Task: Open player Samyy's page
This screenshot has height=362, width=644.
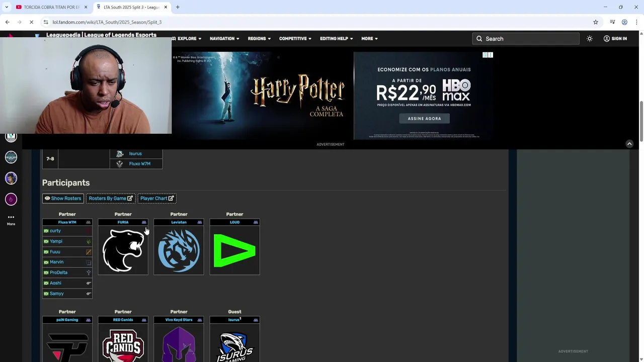Action: click(56, 294)
